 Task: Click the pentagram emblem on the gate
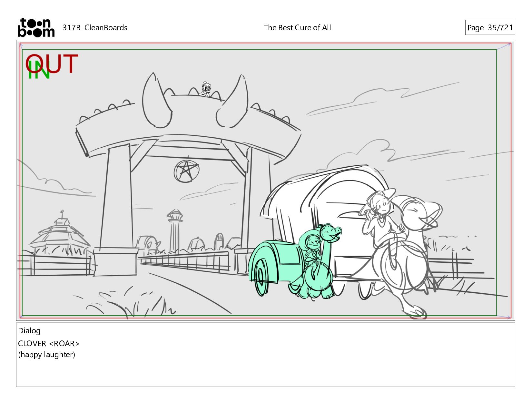tap(186, 171)
